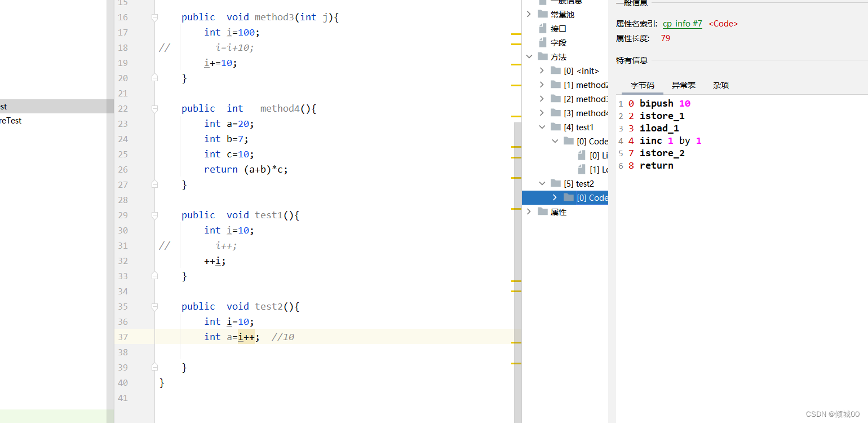Toggle the fold marker at test2 declaration line 35
This screenshot has width=868, height=423.
coord(154,307)
